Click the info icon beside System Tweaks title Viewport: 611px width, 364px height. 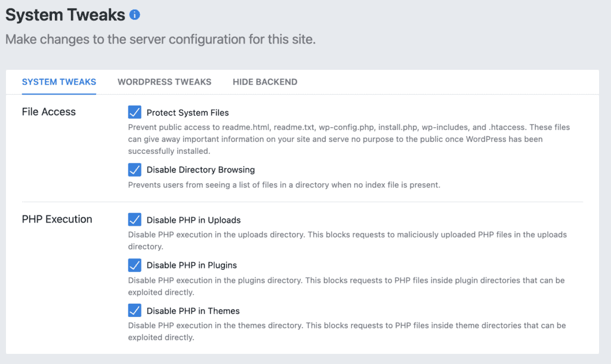135,14
